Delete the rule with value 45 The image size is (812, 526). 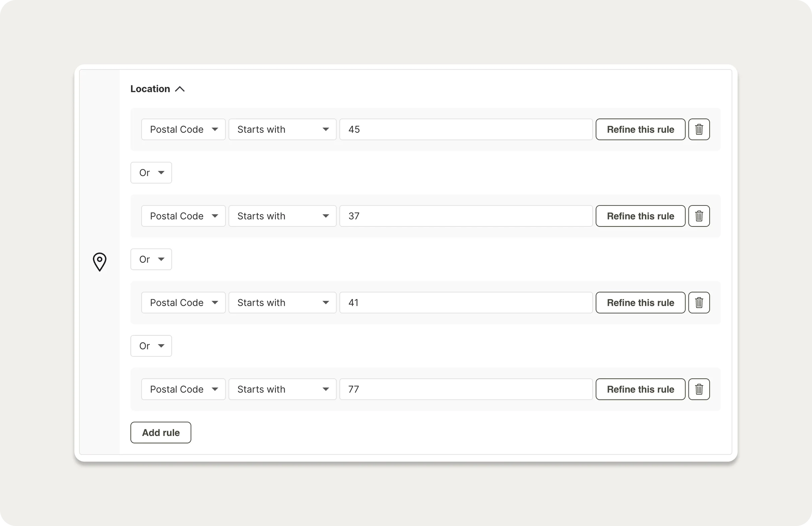(x=699, y=129)
